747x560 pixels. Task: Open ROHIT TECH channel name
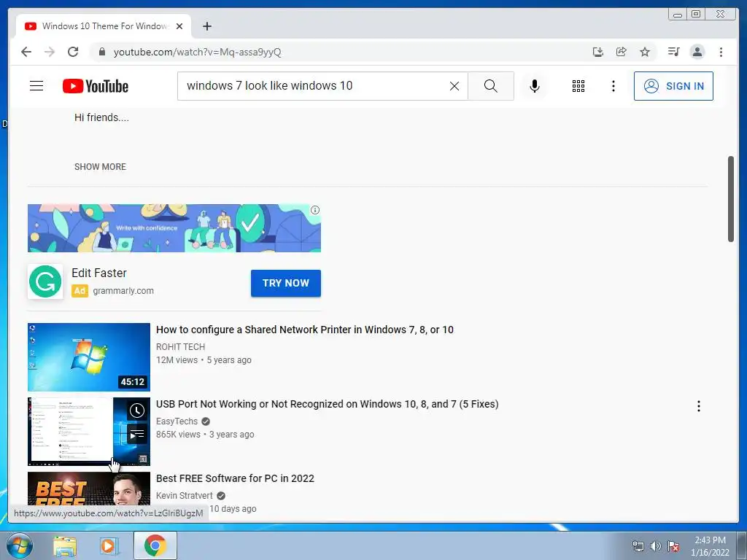click(181, 346)
